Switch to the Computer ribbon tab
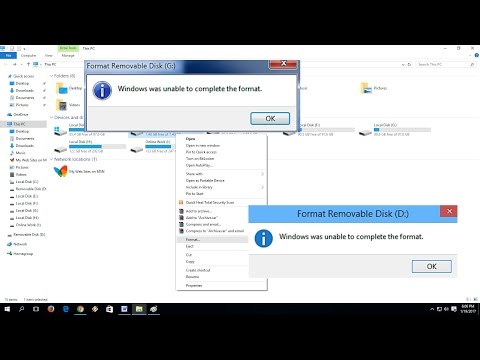This screenshot has width=480, height=360. point(28,55)
